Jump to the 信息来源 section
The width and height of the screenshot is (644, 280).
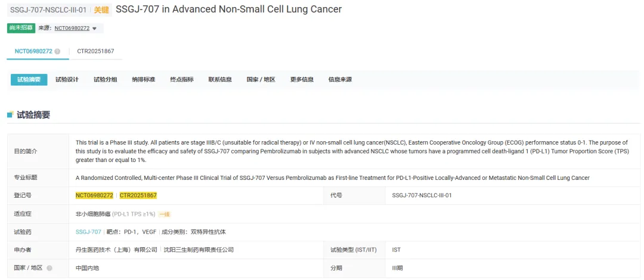(x=340, y=80)
